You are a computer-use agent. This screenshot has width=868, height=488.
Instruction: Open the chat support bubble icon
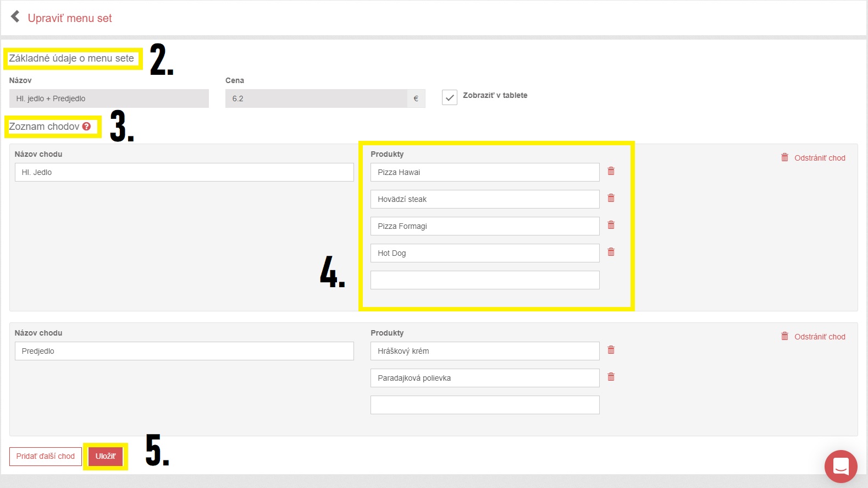pos(841,467)
